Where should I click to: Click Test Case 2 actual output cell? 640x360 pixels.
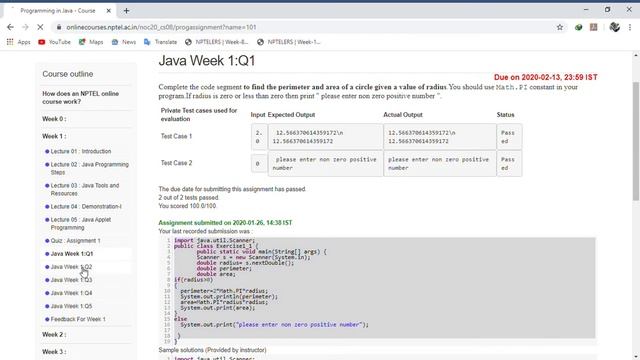tap(440, 164)
